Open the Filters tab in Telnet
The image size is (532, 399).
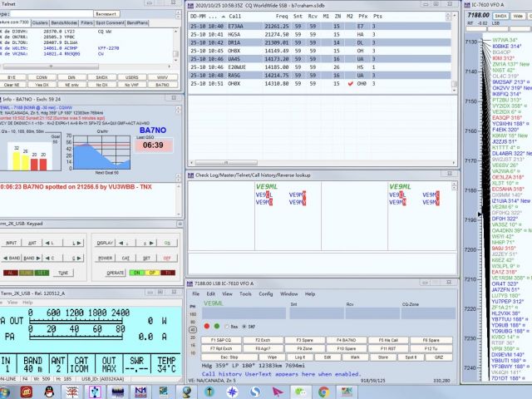[x=86, y=22]
